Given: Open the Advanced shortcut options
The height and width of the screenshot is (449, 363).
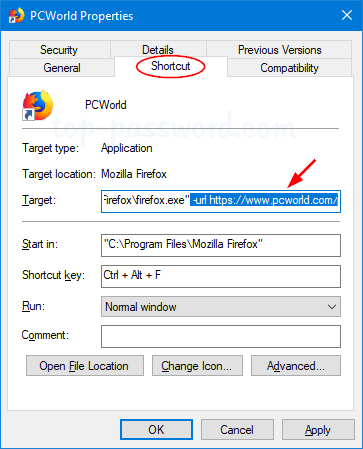Looking at the screenshot, I should (x=296, y=366).
